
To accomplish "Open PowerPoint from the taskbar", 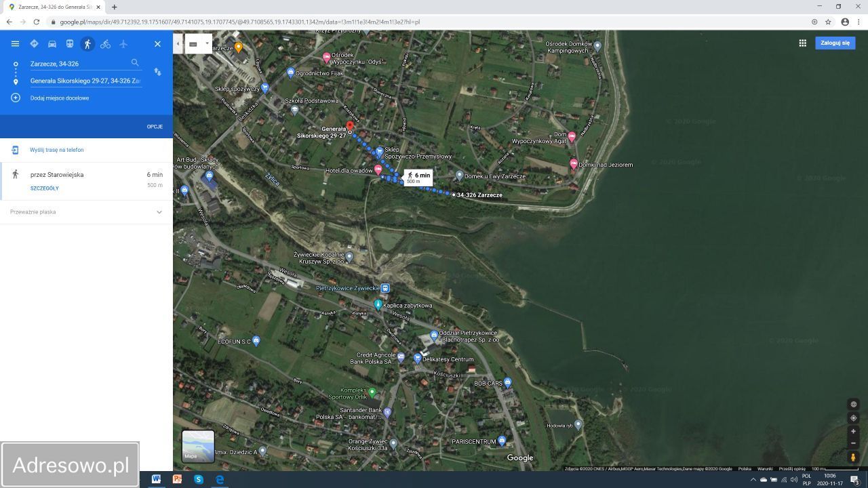I will pos(177,479).
